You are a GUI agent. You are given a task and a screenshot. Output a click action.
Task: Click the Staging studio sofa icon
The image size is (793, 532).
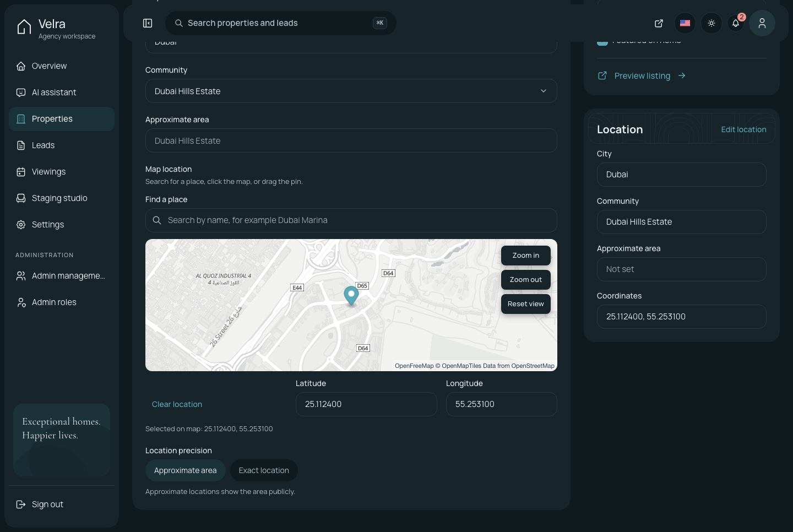21,198
